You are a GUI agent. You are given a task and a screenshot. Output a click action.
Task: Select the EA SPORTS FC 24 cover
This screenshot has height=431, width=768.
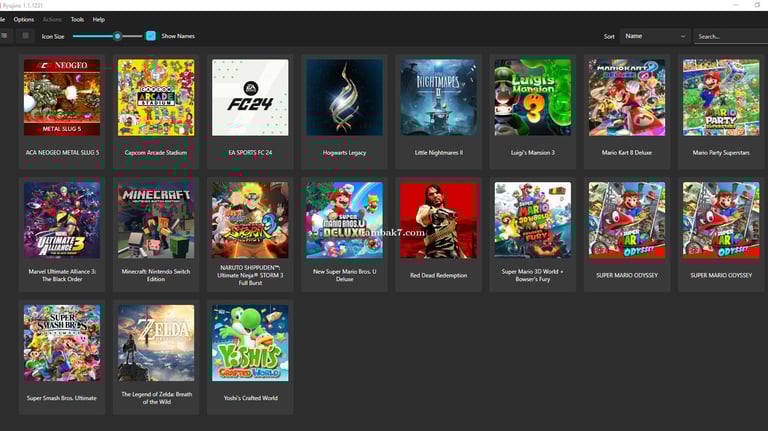click(x=250, y=97)
